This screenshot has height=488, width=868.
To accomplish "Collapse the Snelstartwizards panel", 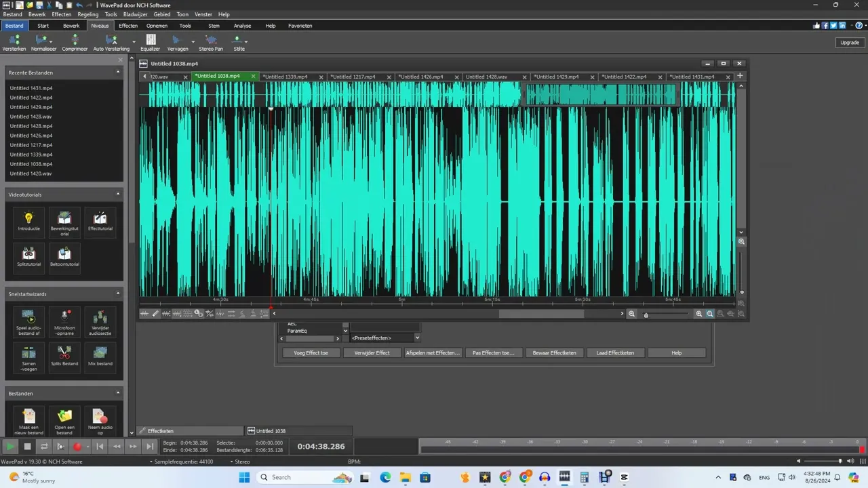I will click(x=118, y=293).
